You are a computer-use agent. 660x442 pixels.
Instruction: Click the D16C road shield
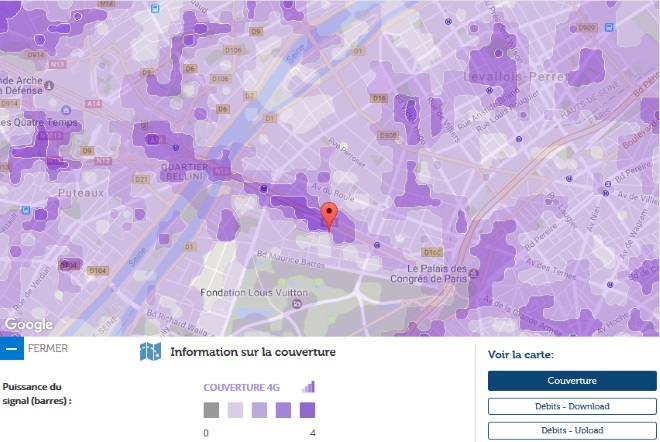pos(432,253)
